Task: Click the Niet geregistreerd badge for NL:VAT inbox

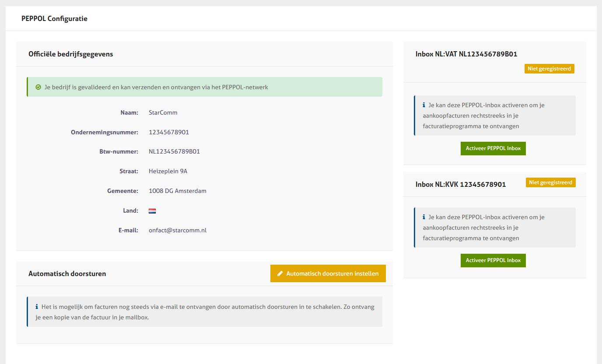Action: tap(549, 69)
